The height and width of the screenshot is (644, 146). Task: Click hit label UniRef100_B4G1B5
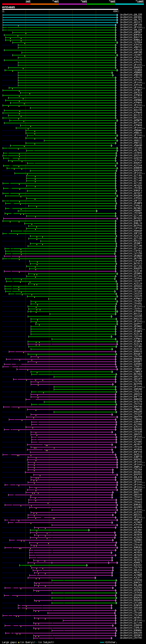click(x=131, y=412)
